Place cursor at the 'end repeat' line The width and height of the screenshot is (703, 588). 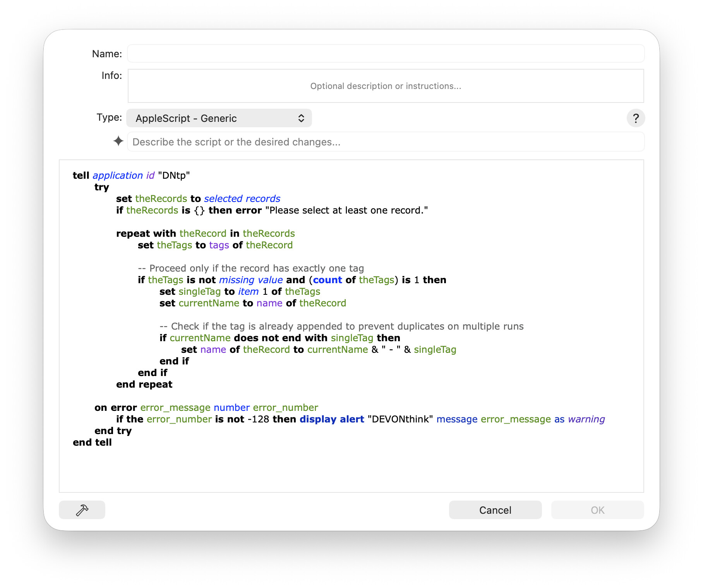click(144, 385)
